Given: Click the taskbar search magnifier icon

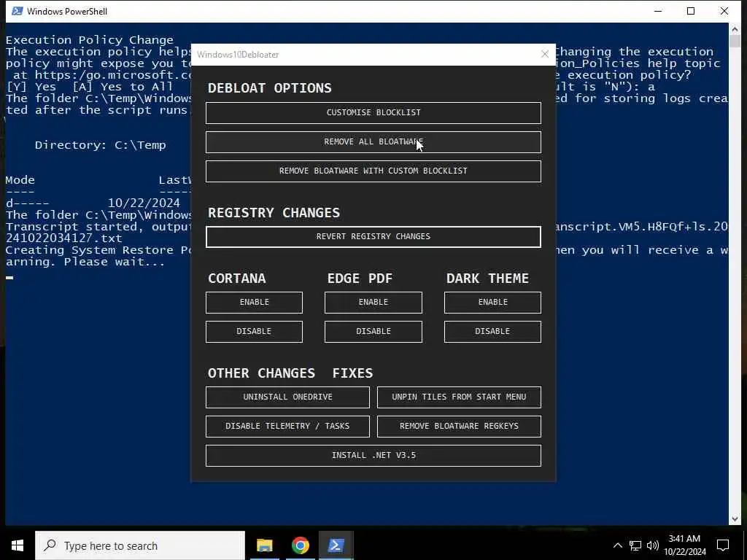Looking at the screenshot, I should [x=50, y=545].
